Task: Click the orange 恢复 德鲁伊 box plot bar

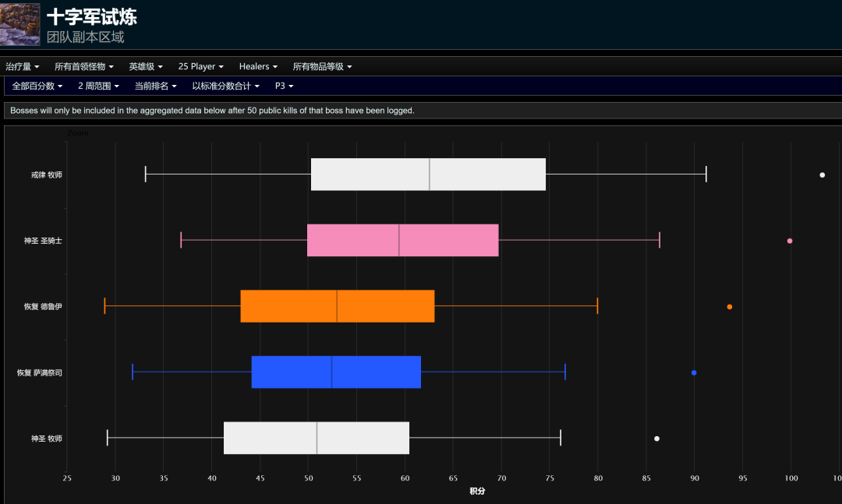Action: pyautogui.click(x=338, y=306)
